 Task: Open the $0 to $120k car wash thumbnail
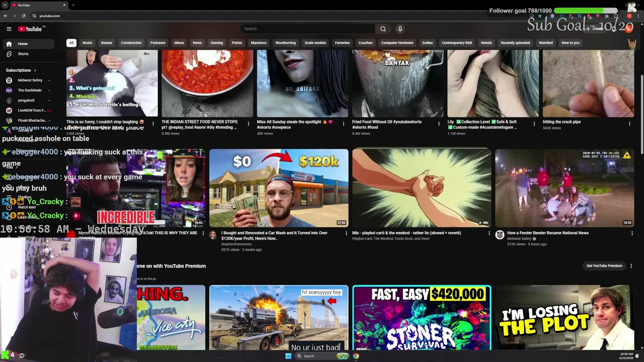tap(279, 188)
